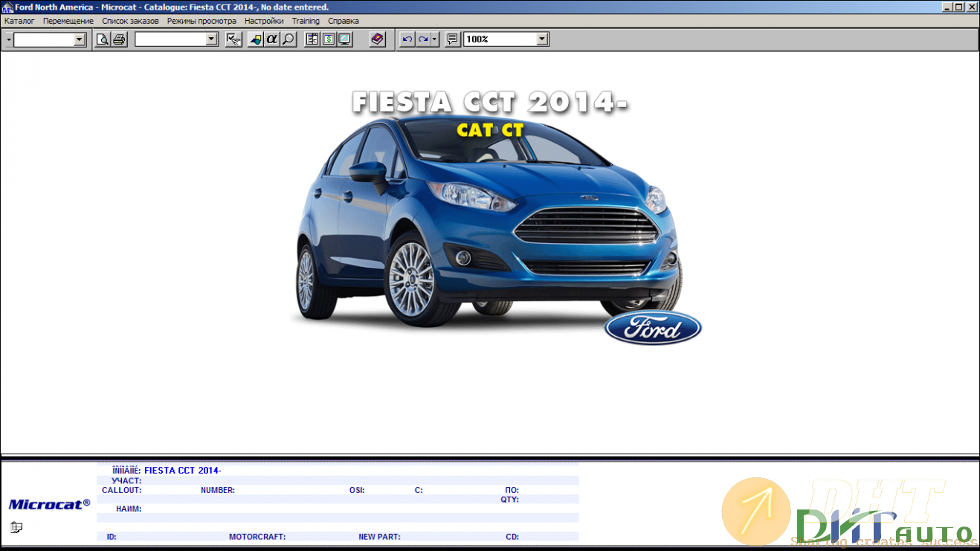Open the Режимы просмотра menu
The image size is (980, 551).
[x=202, y=21]
